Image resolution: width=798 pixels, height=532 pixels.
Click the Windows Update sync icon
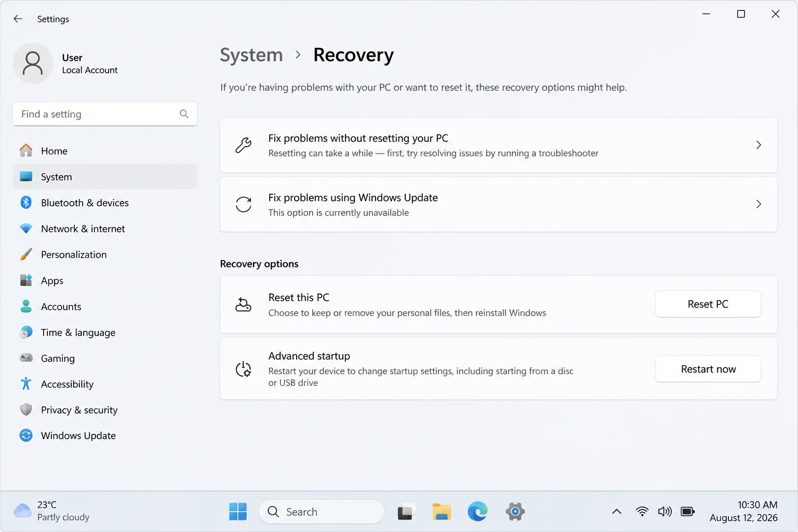26,435
